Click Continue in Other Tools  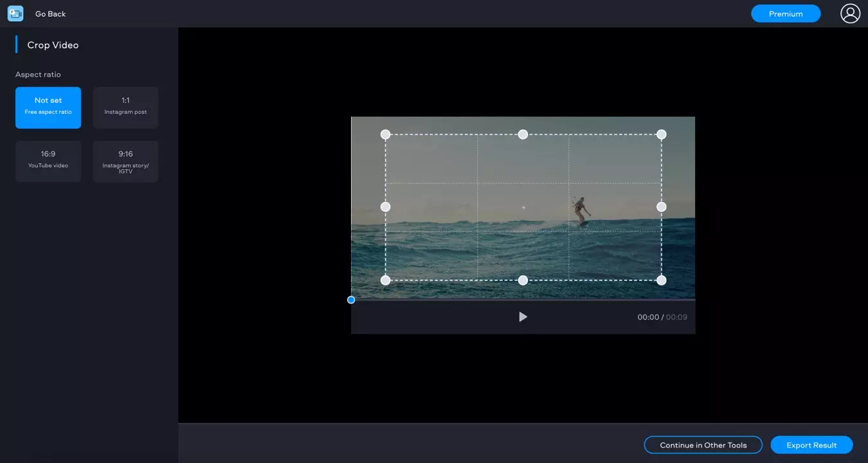(703, 444)
